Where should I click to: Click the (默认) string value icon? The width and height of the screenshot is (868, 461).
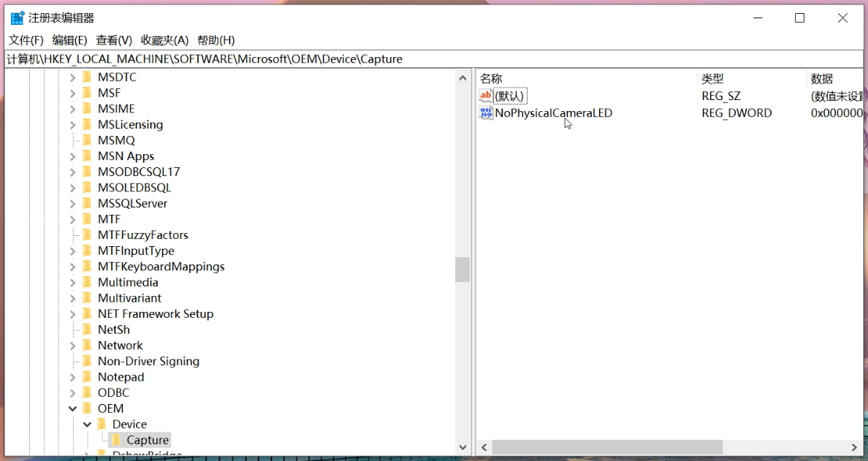click(x=485, y=96)
